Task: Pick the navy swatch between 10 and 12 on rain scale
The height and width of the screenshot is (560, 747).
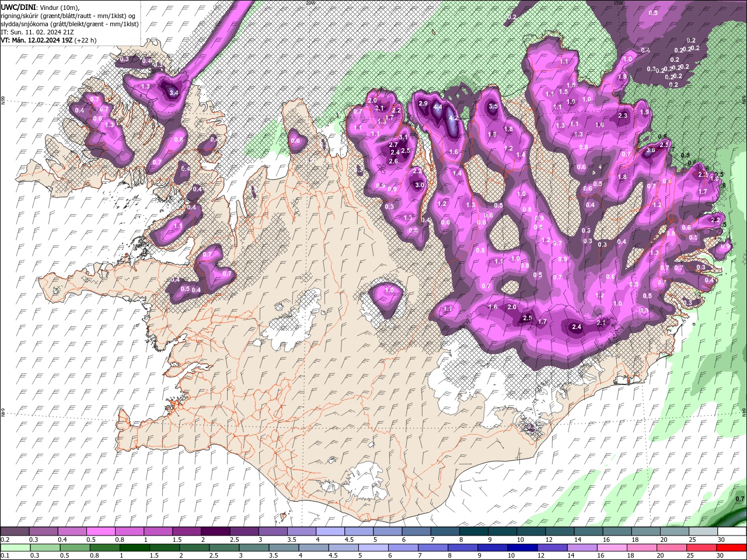Action: coord(522,548)
